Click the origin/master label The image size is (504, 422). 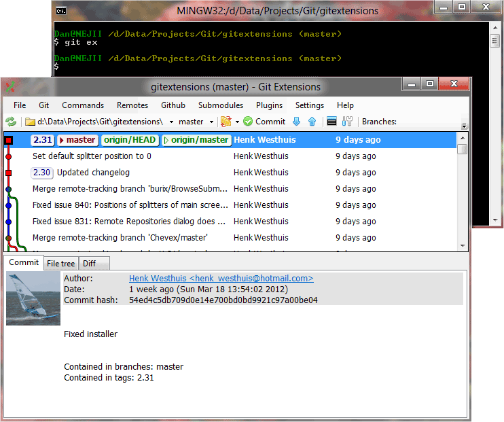(197, 140)
